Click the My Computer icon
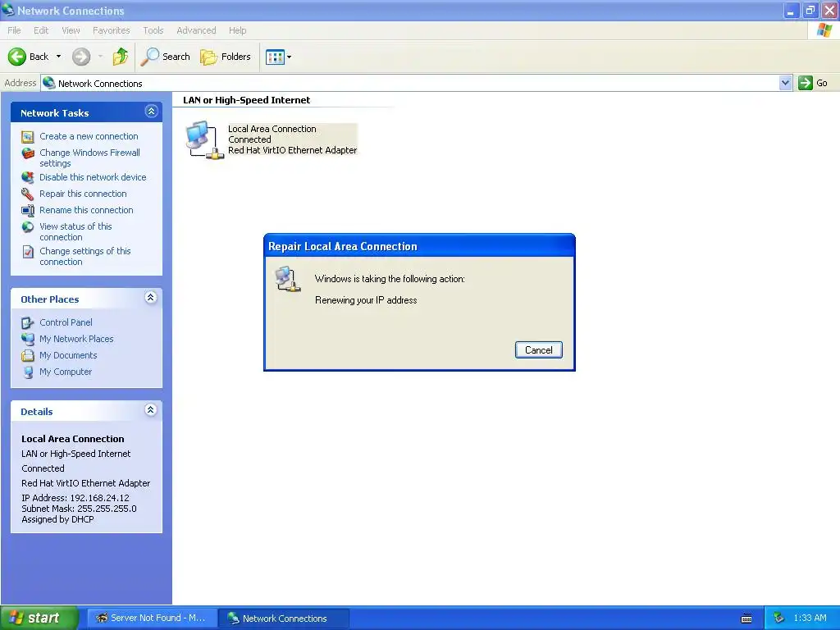 click(x=28, y=372)
